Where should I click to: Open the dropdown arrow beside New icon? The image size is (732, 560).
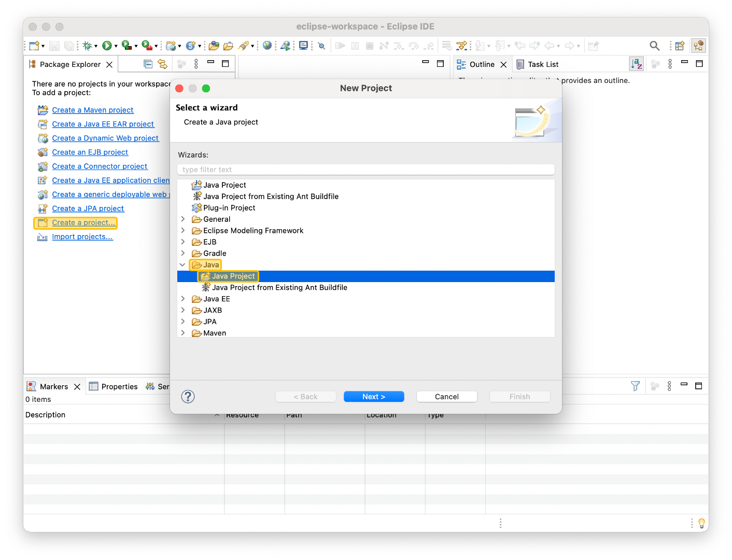tap(43, 46)
